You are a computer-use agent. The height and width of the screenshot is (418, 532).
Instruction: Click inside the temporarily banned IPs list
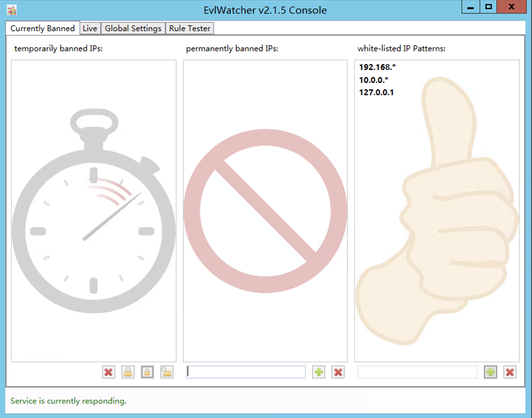[94, 210]
